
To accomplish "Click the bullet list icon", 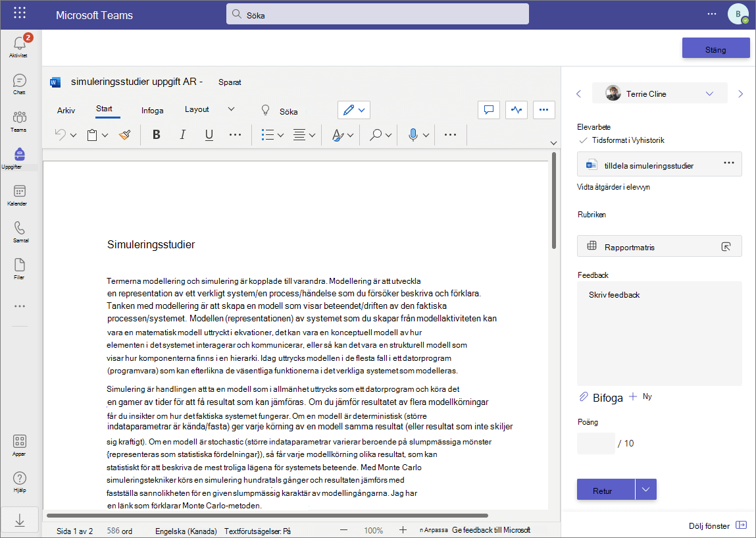I will [x=267, y=134].
